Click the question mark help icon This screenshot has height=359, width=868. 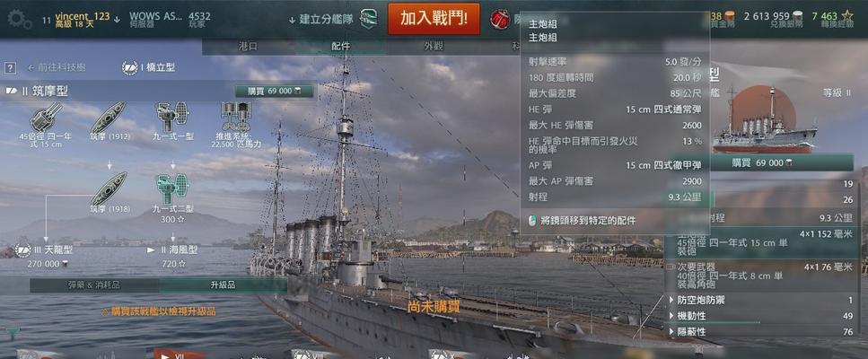pyautogui.click(x=10, y=68)
